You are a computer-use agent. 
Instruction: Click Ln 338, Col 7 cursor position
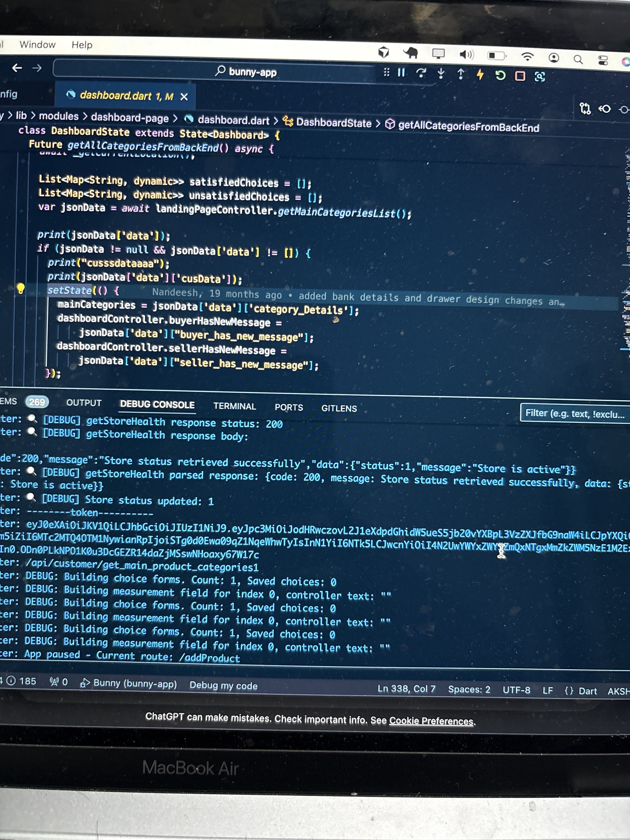point(406,689)
